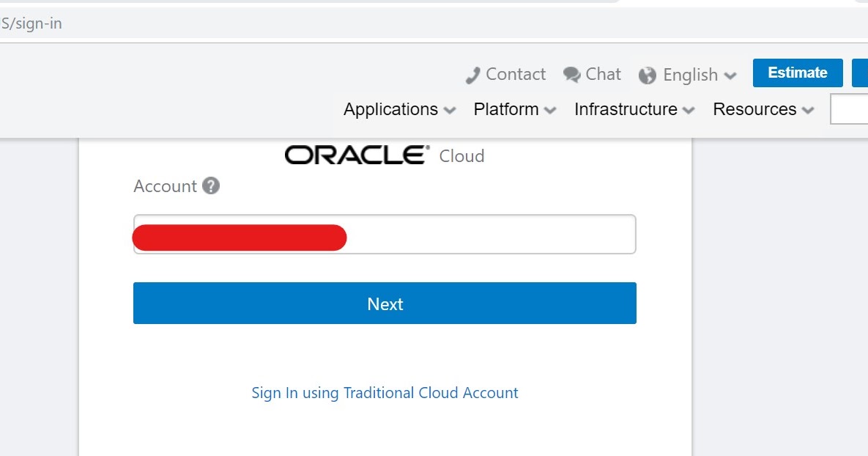The height and width of the screenshot is (456, 868).
Task: Open the Applications menu
Action: (391, 109)
